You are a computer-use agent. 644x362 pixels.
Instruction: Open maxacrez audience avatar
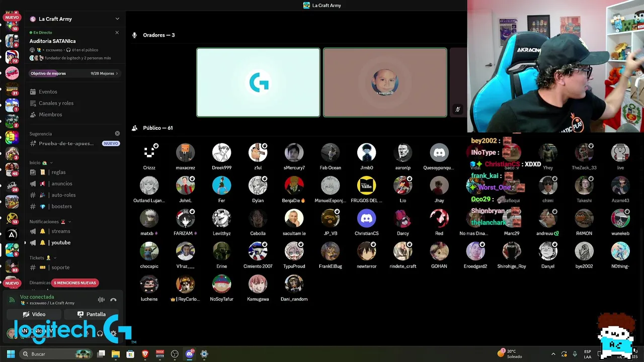click(x=185, y=152)
